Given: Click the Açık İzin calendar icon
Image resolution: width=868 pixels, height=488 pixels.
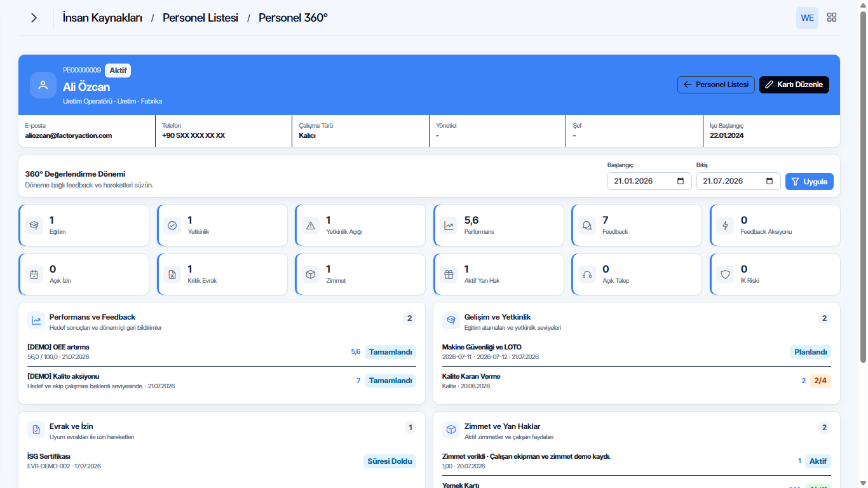Looking at the screenshot, I should coord(34,274).
